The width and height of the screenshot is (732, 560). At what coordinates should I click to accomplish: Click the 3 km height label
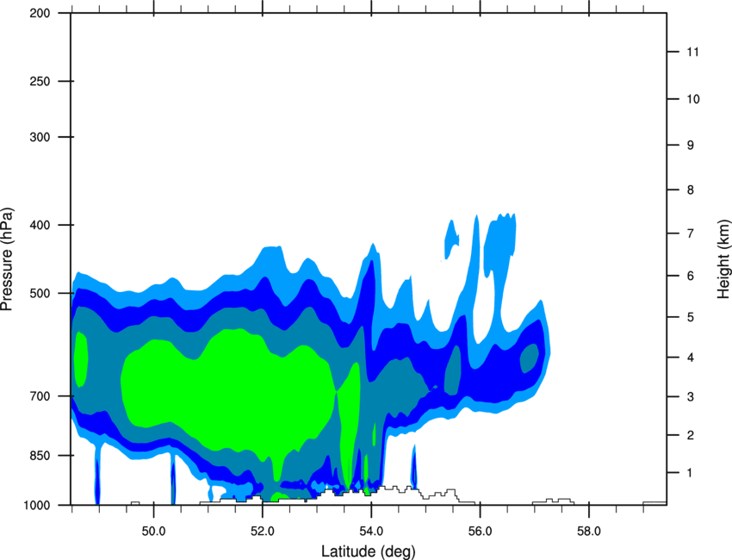(691, 397)
